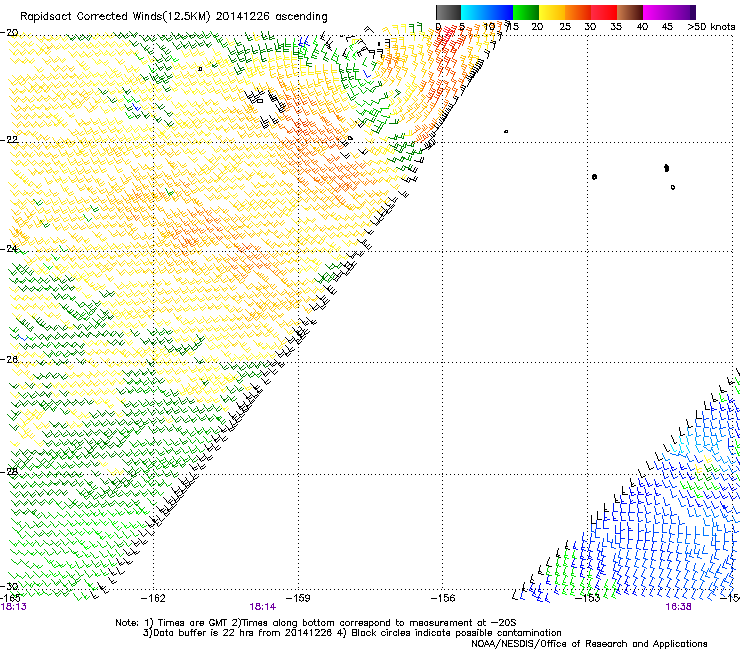Click the gray 0-5 knots color segment
Image resolution: width=740 pixels, height=650 pixels.
(448, 12)
